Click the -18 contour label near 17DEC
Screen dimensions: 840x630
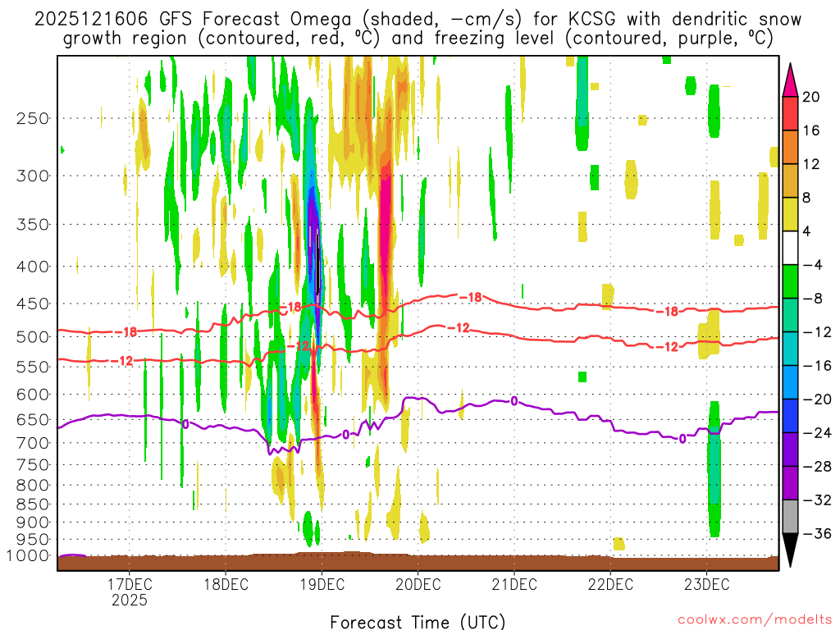126,332
